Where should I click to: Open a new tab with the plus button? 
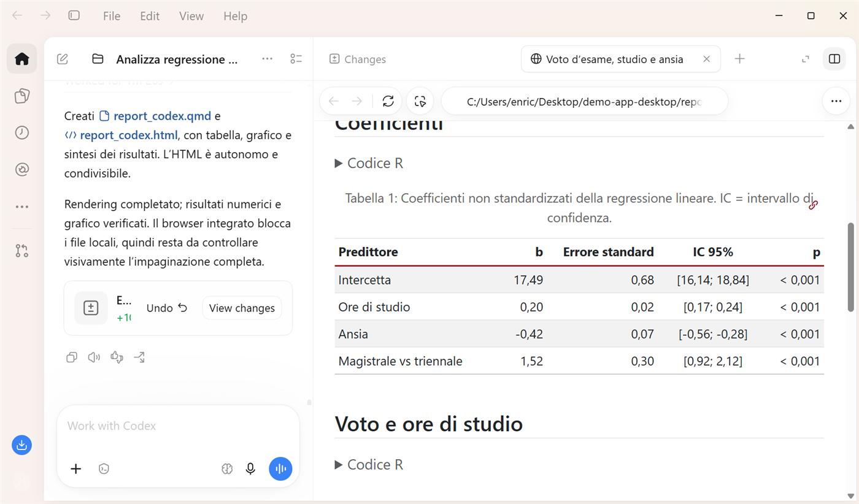[740, 59]
